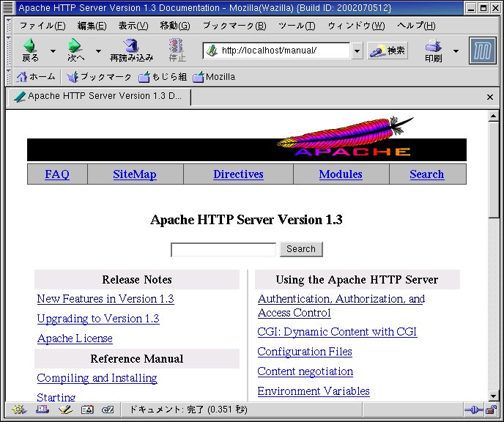
Task: Click the Apache feather banner image
Action: [x=247, y=139]
